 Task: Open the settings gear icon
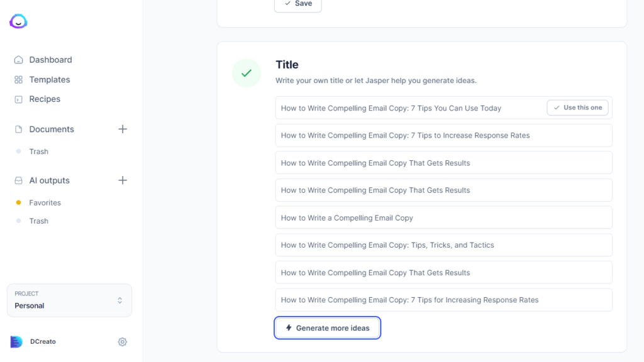coord(123,342)
